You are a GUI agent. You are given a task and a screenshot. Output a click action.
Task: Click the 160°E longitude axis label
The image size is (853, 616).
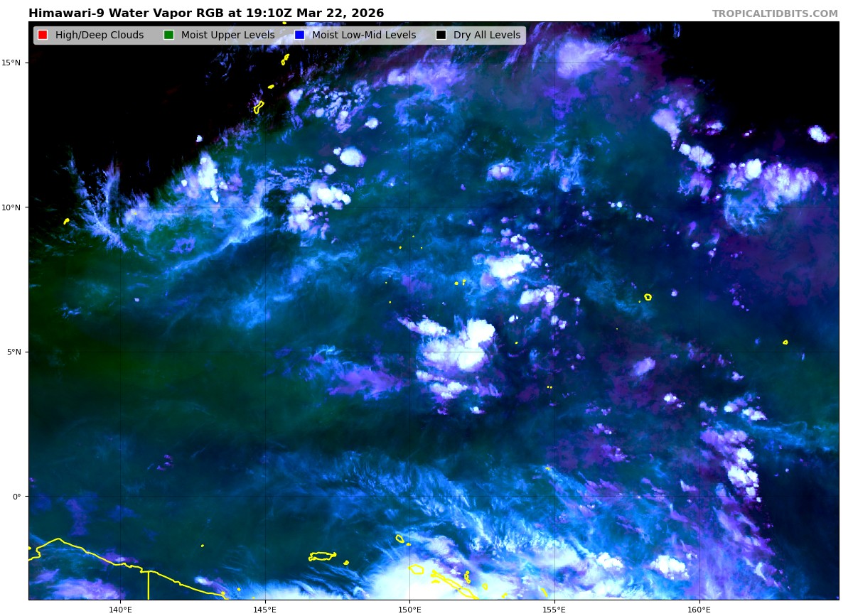(699, 609)
